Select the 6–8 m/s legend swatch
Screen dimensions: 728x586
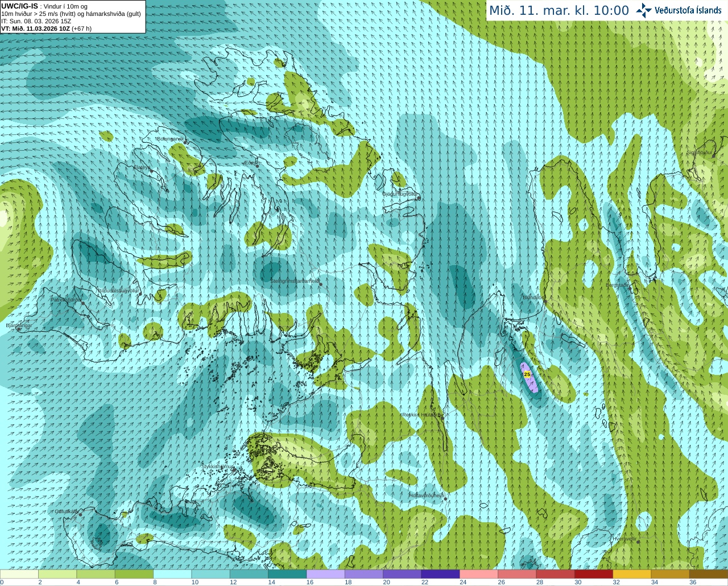(134, 574)
